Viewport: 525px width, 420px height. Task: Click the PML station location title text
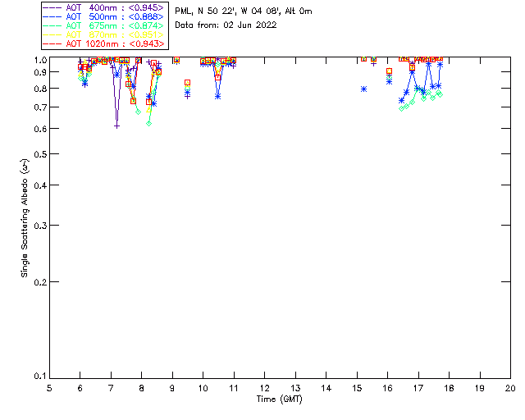243,11
